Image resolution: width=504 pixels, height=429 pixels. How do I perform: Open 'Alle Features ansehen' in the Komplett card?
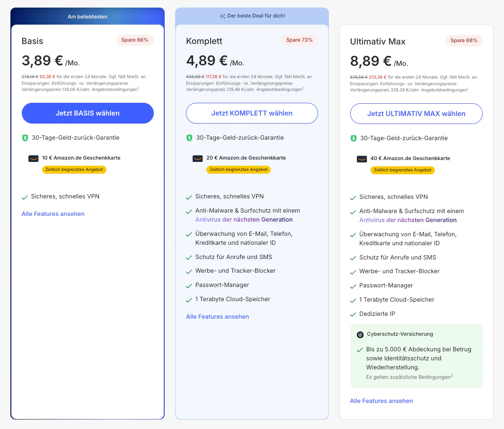(x=218, y=317)
